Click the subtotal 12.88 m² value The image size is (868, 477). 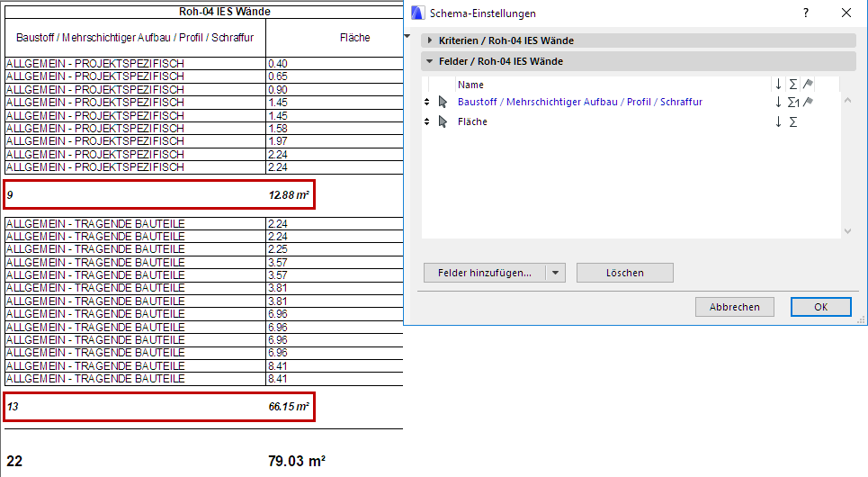coord(289,195)
